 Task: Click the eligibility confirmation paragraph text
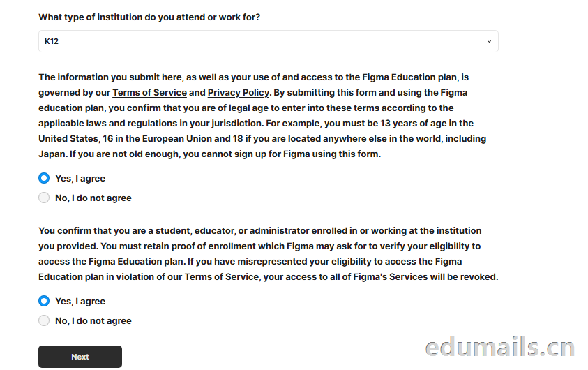(x=269, y=253)
